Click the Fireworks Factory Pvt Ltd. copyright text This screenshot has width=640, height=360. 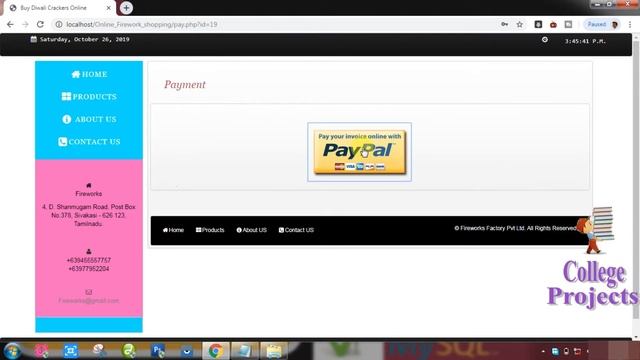pyautogui.click(x=516, y=228)
